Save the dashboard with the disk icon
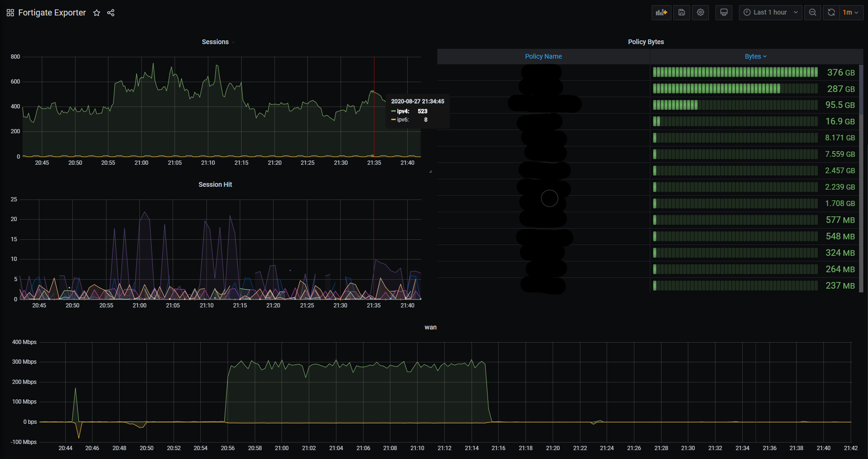 (682, 13)
